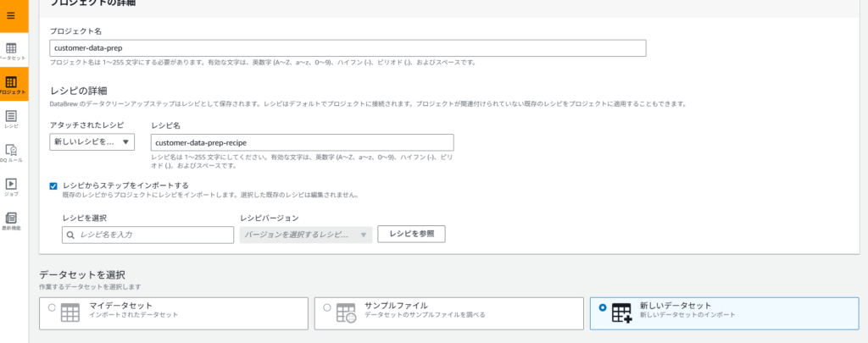Click the レシピ名 text field
Image resolution: width=868 pixels, height=343 pixels.
point(301,142)
